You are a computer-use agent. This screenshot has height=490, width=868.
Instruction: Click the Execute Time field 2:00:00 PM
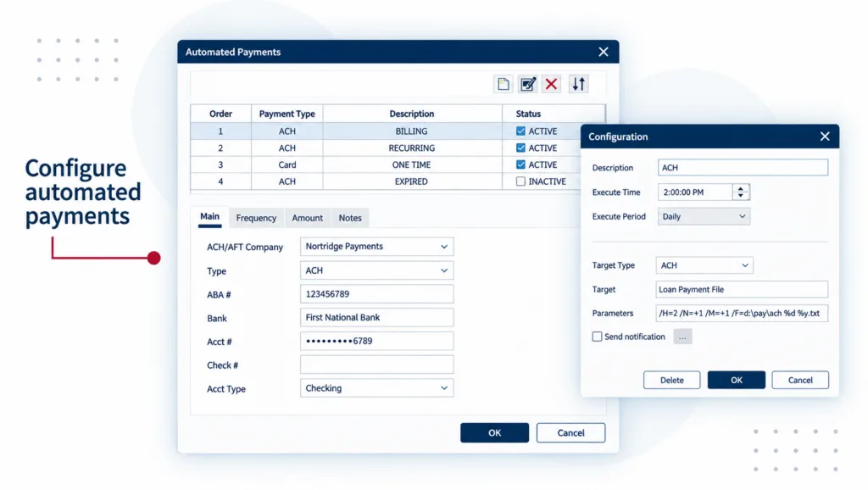point(695,192)
